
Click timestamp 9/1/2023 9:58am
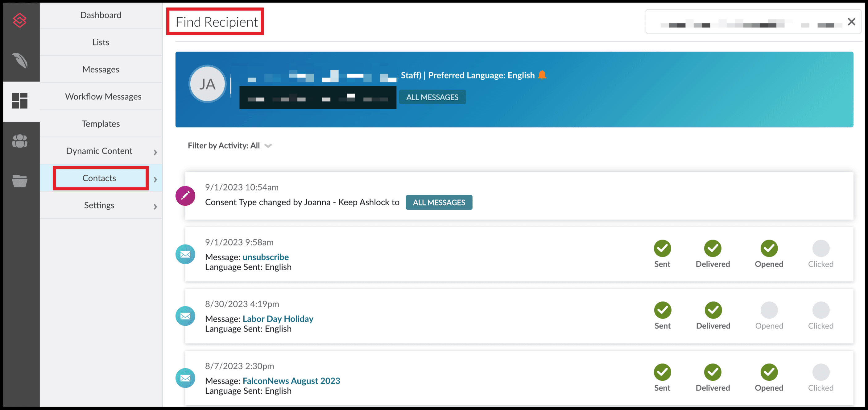click(239, 242)
